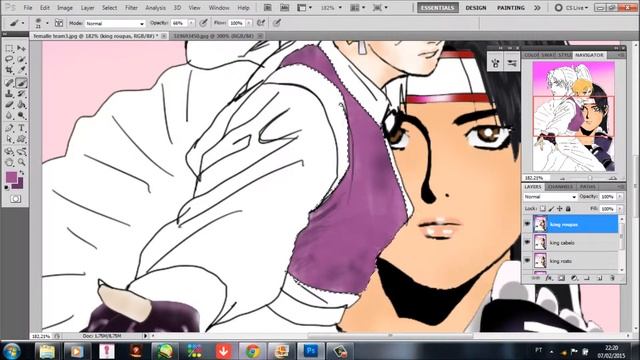Switch to the Paths tab
Image resolution: width=640 pixels, height=360 pixels.
pos(588,187)
